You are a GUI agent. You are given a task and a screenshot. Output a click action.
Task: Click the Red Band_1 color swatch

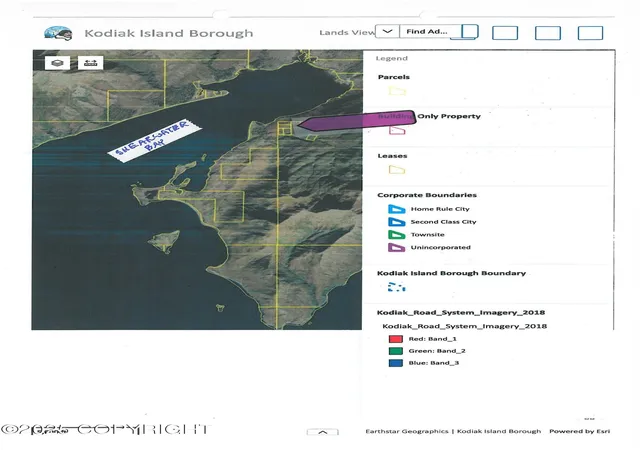(396, 339)
